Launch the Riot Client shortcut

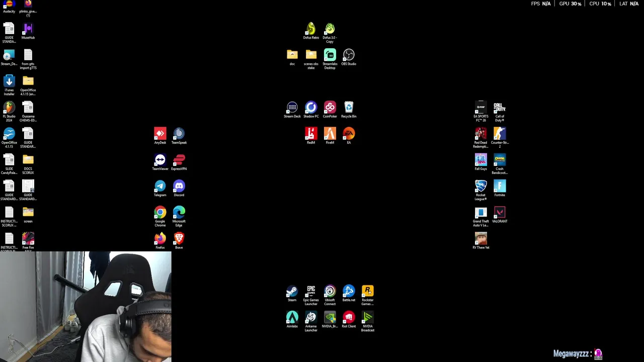coord(349,320)
